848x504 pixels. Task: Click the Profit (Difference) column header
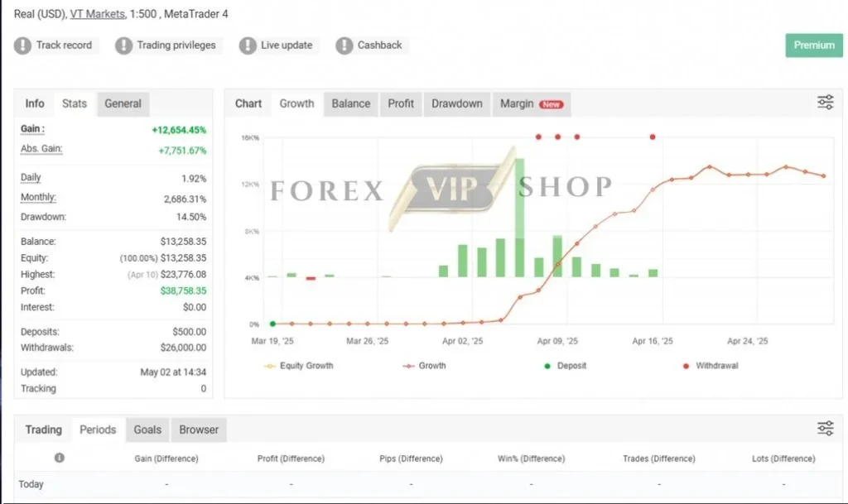click(291, 458)
